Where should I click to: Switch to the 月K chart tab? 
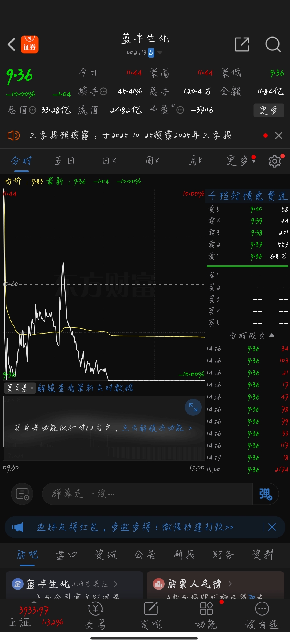tap(196, 161)
